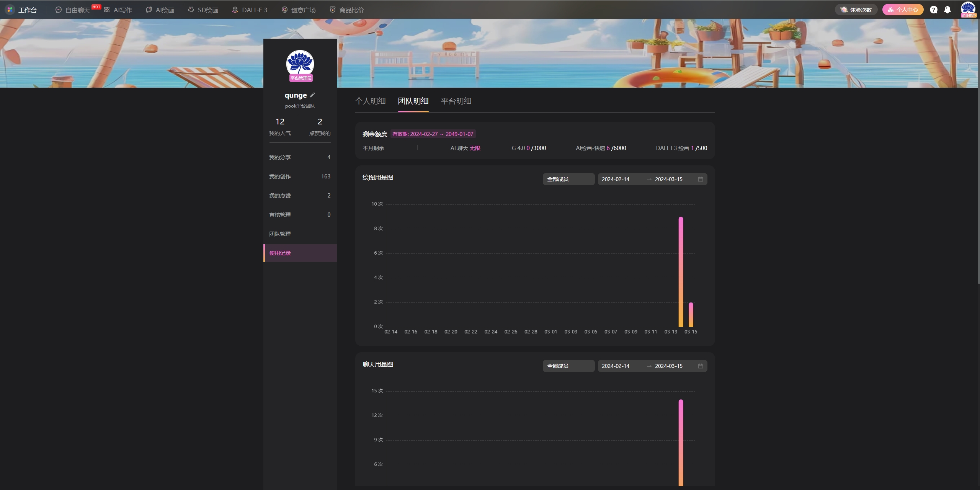Click the 体验次数 button
The height and width of the screenshot is (490, 980).
[856, 10]
